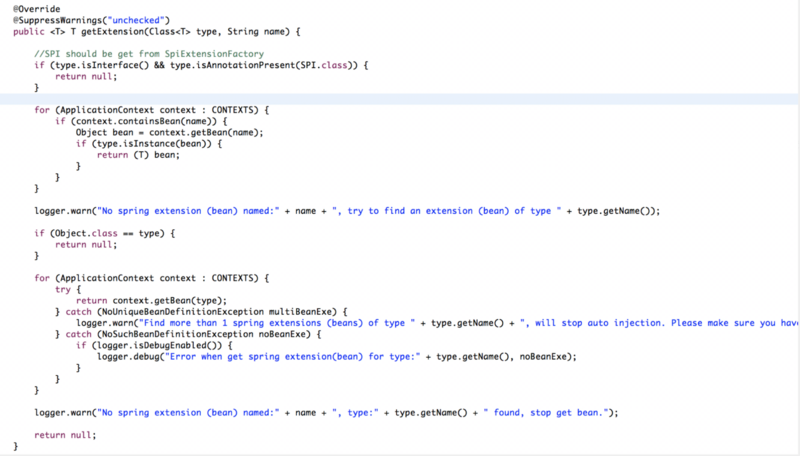Click 'try to find an extension' string
The image size is (800, 456).
click(447, 211)
